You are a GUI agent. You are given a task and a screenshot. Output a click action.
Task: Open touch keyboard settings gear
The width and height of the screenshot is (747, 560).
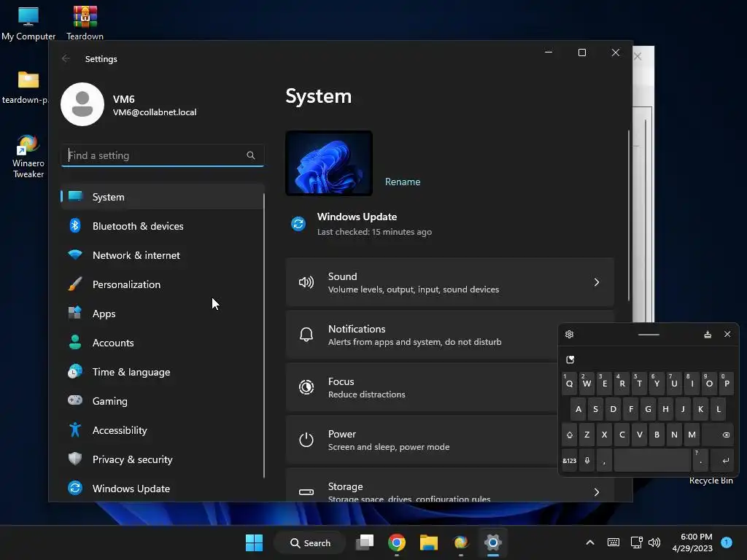tap(569, 334)
